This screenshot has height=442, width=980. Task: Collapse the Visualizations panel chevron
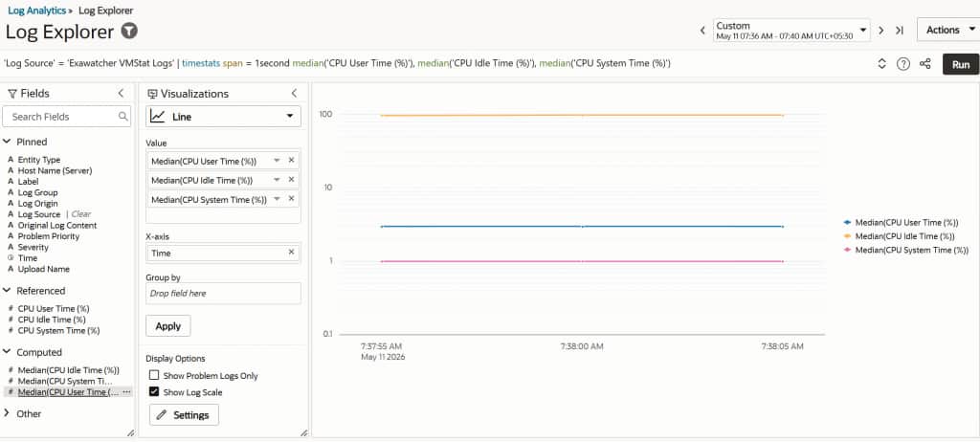[294, 93]
